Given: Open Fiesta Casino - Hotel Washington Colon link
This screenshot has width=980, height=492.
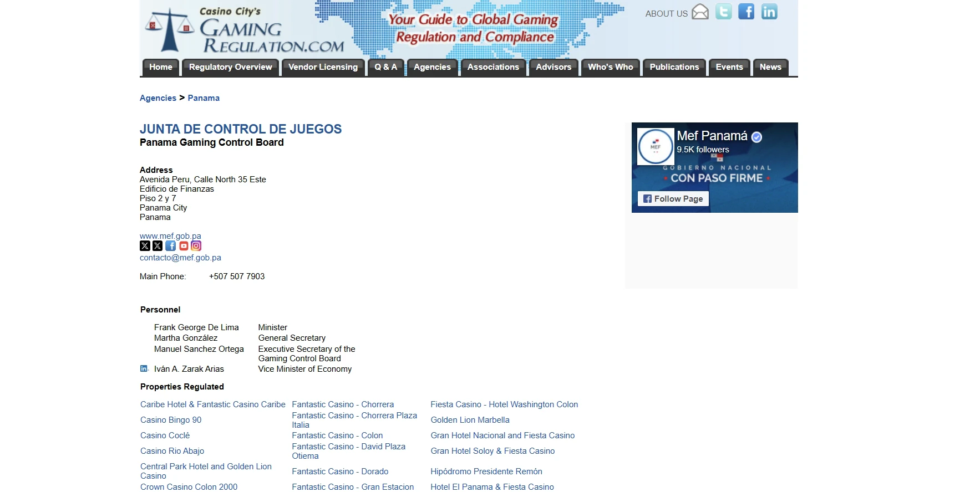Looking at the screenshot, I should click(x=505, y=404).
